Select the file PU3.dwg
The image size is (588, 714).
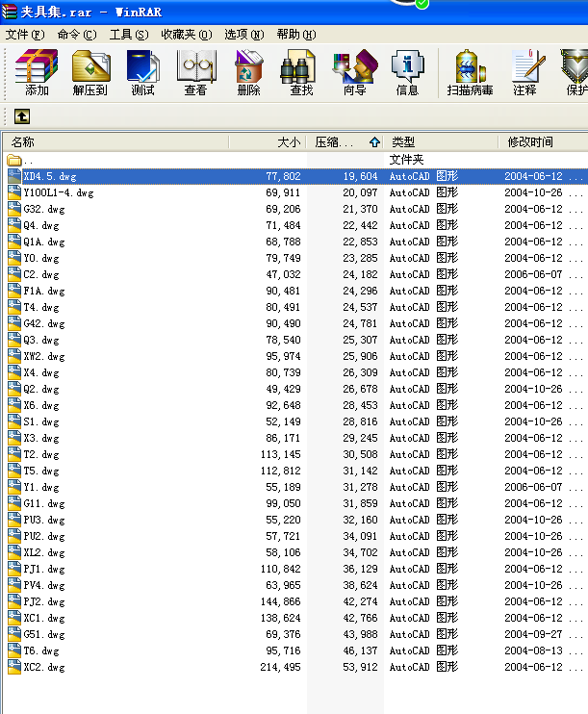(44, 520)
